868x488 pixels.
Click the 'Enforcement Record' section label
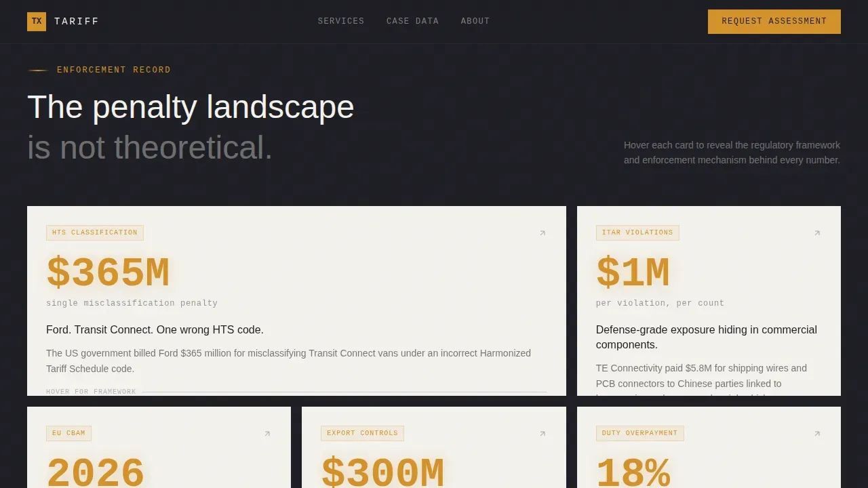click(114, 70)
